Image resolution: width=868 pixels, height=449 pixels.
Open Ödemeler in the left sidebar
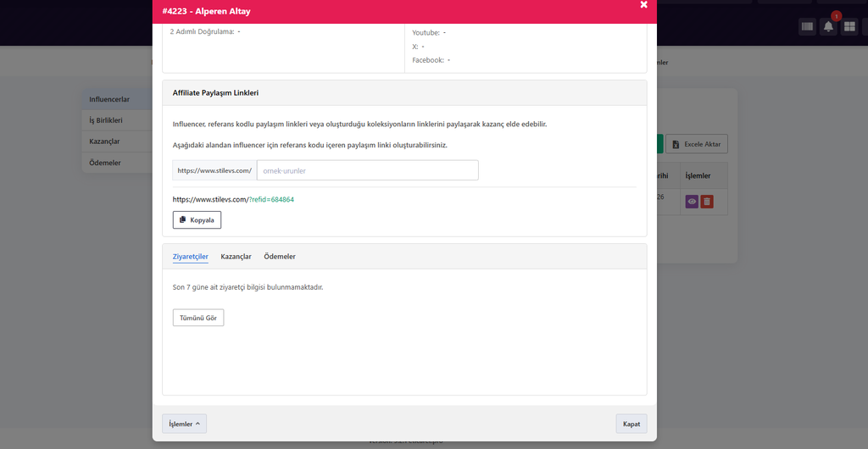[117, 163]
